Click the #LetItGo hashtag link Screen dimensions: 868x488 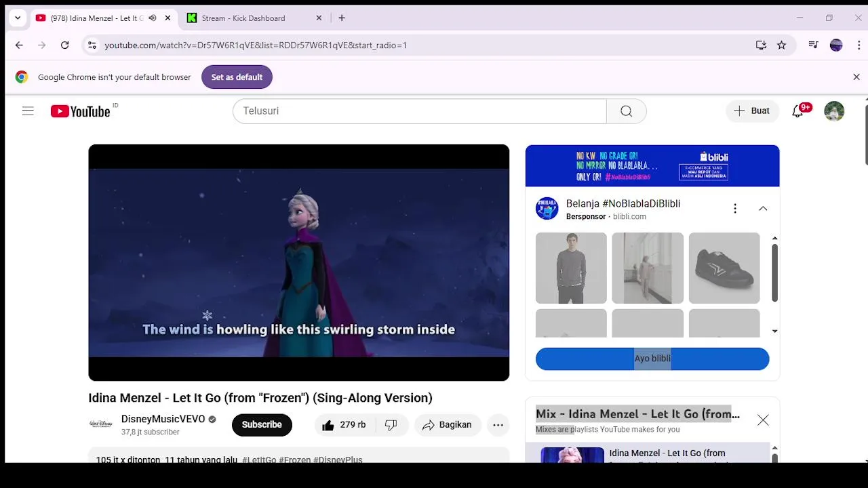[259, 460]
